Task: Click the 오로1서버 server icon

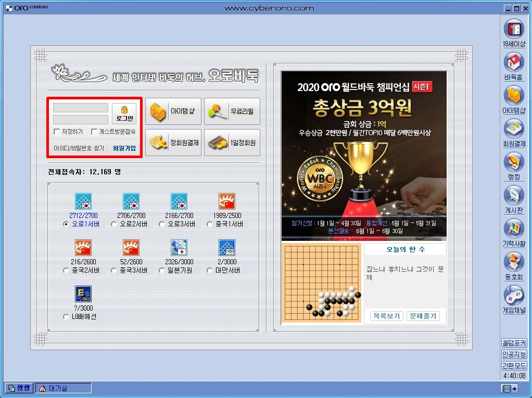Action: coord(83,201)
